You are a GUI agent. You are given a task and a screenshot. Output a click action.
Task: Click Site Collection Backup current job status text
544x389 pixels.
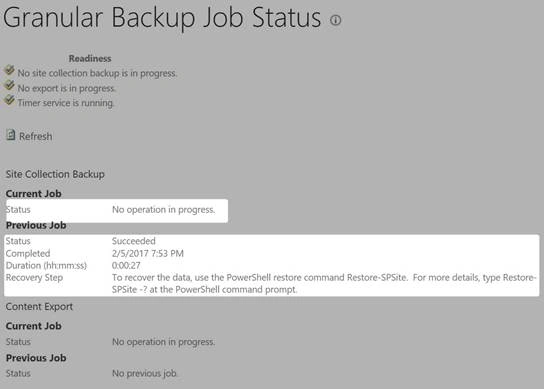163,210
